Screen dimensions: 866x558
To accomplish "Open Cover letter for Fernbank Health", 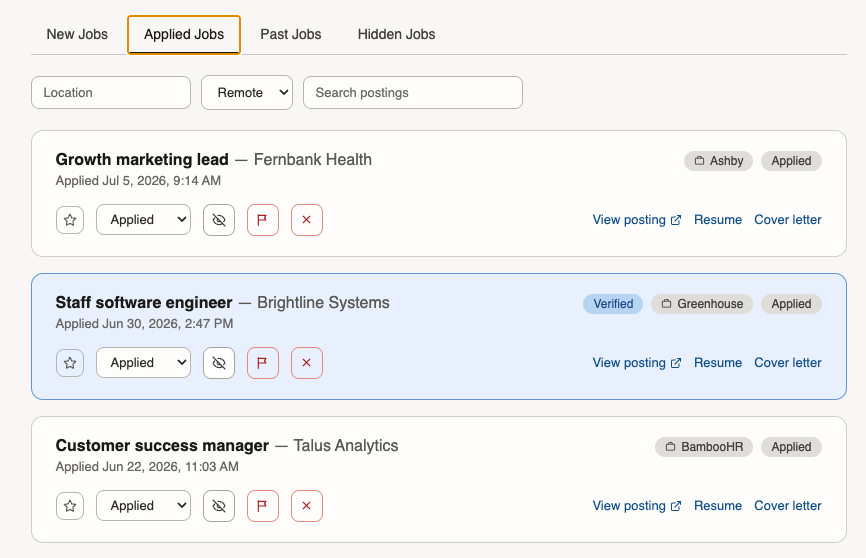I will tap(788, 220).
